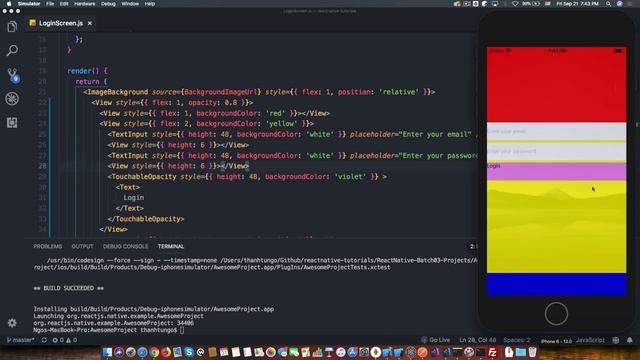Open the Help menu
The image size is (640, 360).
pos(150,4)
